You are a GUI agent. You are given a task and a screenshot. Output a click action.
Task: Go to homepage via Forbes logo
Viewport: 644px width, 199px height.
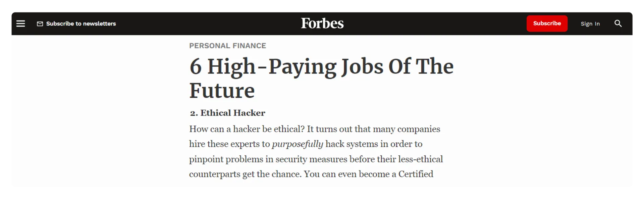point(322,23)
